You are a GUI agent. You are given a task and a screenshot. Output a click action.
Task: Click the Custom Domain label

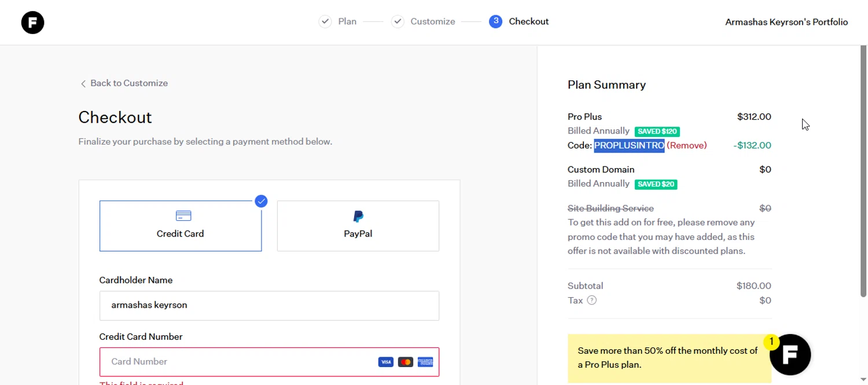[x=601, y=169]
